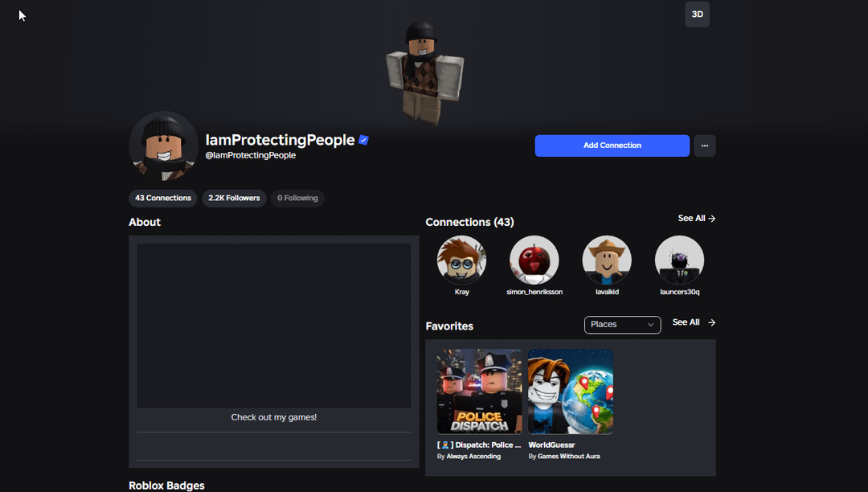The width and height of the screenshot is (868, 492).
Task: Open the profile avatar headshot
Action: tap(163, 146)
